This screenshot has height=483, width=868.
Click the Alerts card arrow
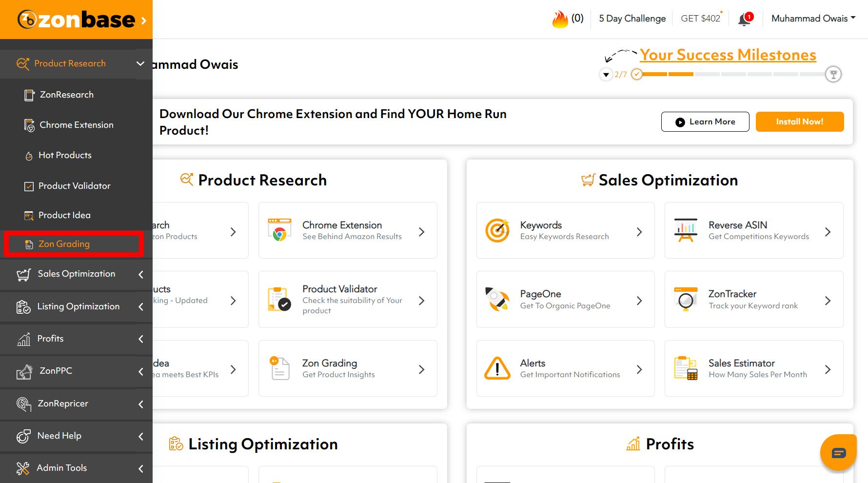[x=639, y=370]
